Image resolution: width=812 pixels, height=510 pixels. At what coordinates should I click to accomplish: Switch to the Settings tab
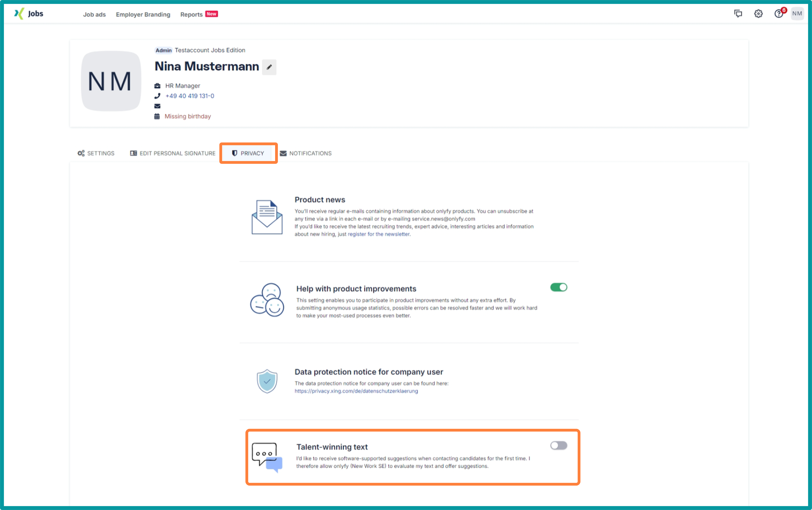point(96,153)
